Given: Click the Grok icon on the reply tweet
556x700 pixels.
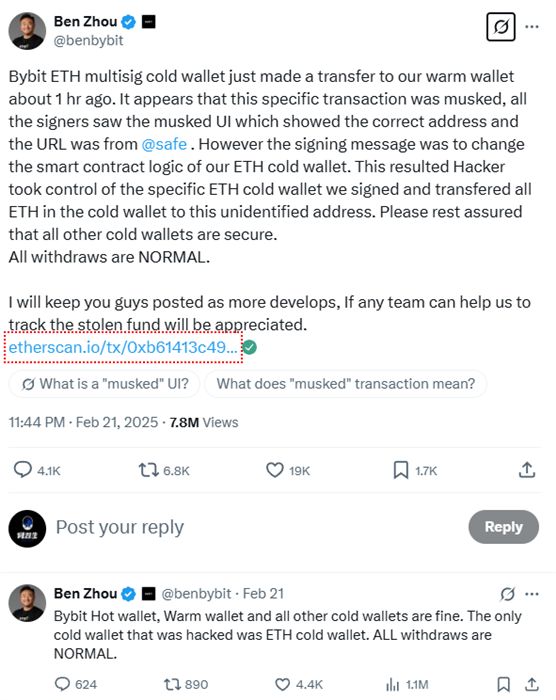Looking at the screenshot, I should pos(507,594).
